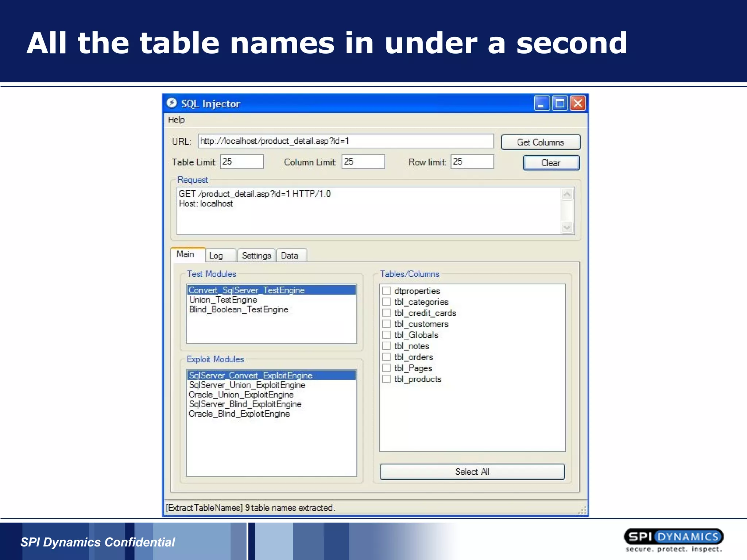Select Convert_SqlServer_TestEngine test module
Image resolution: width=747 pixels, height=560 pixels.
pyautogui.click(x=271, y=290)
